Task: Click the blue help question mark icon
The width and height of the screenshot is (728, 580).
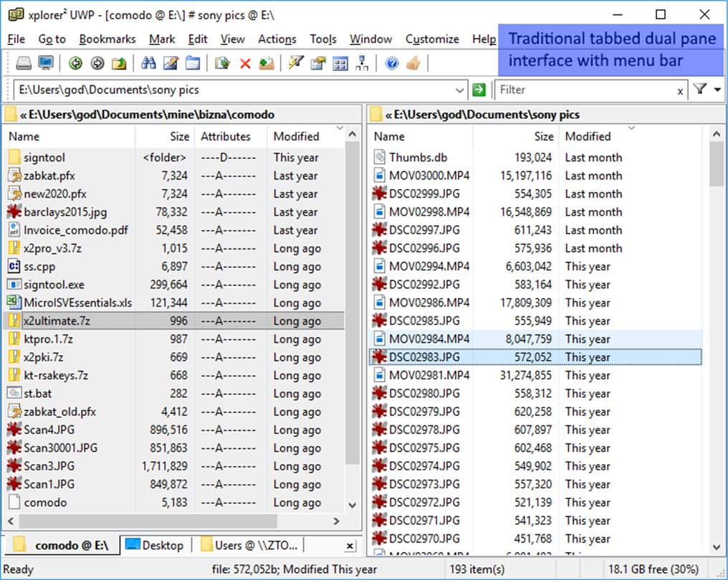Action: pos(392,63)
